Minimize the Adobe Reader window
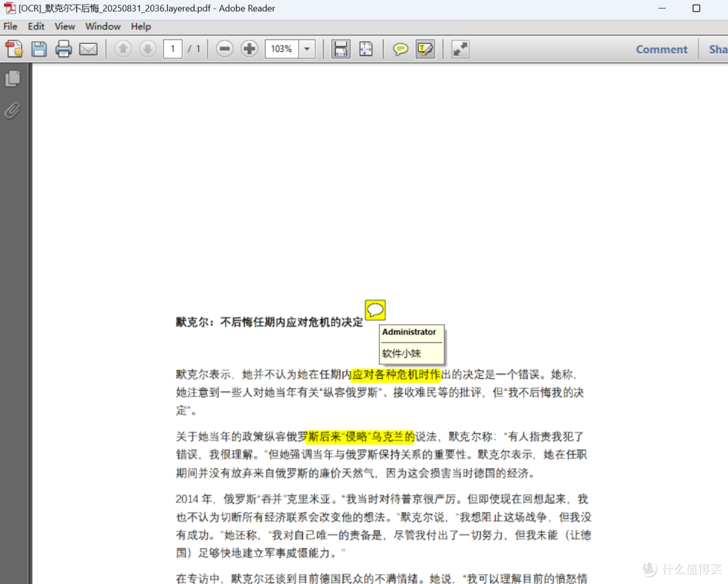The image size is (728, 584). tap(662, 8)
